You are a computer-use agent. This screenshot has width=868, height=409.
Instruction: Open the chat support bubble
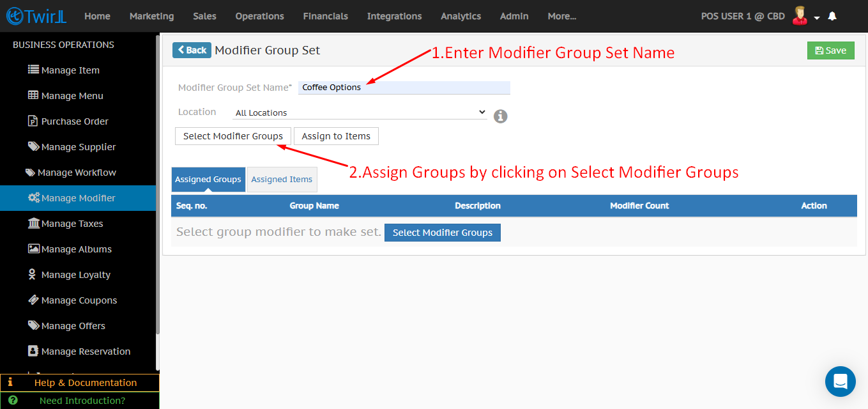pos(840,382)
